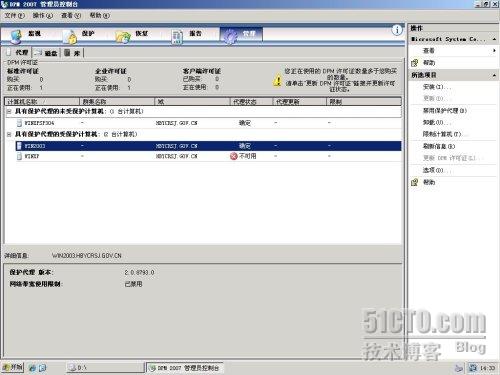The height and width of the screenshot is (375, 500).
Task: Select the WIN2003 row name
Action: coord(35,146)
